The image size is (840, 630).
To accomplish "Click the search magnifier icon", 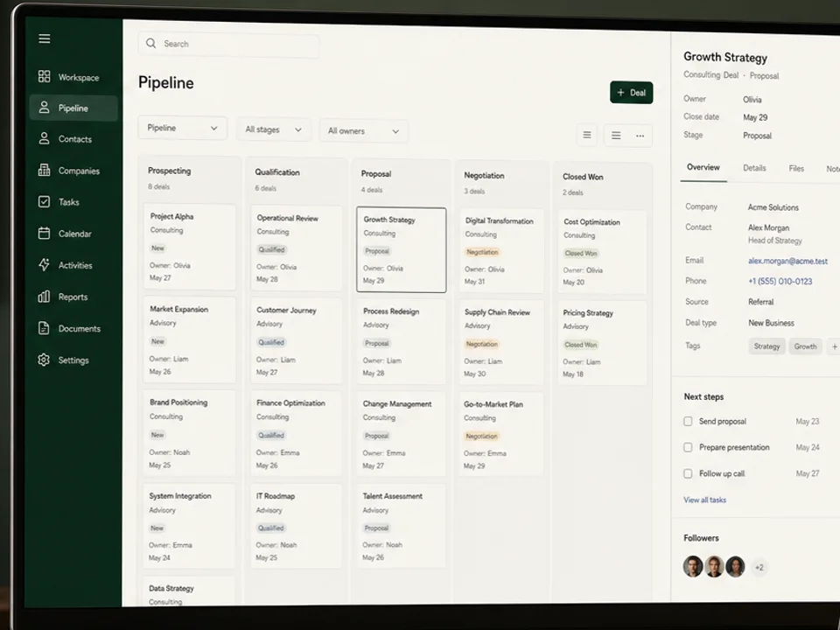I will pos(151,44).
